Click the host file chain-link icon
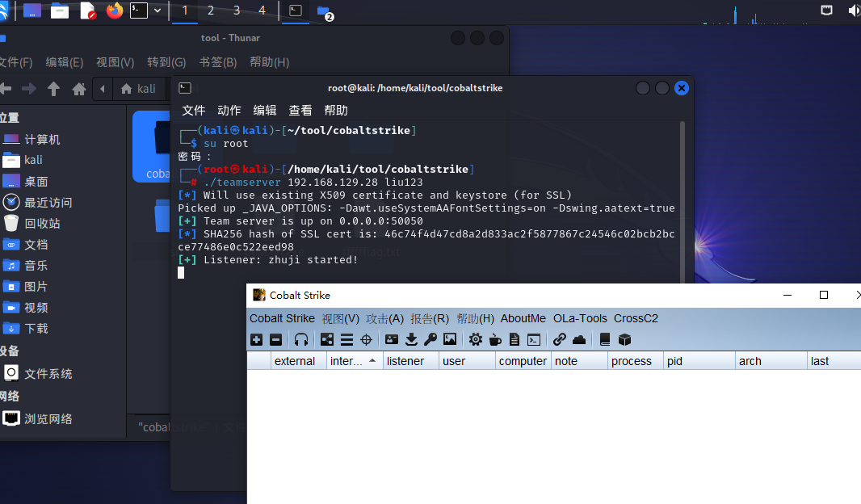The width and height of the screenshot is (861, 504). click(560, 340)
